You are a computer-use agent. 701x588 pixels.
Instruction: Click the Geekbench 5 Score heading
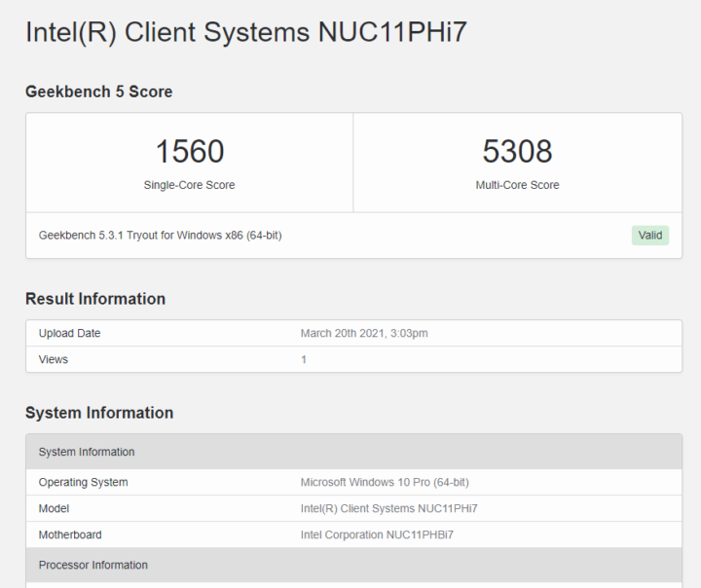click(98, 92)
